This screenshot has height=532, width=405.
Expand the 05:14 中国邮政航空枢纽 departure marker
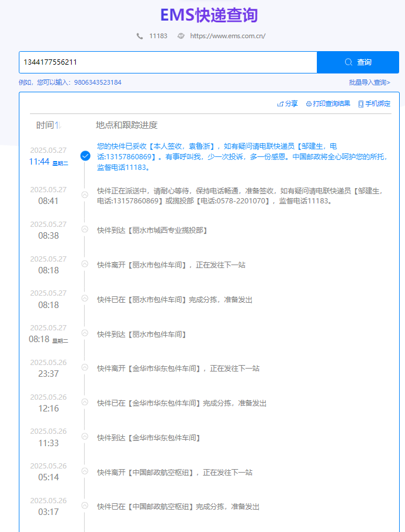(85, 471)
